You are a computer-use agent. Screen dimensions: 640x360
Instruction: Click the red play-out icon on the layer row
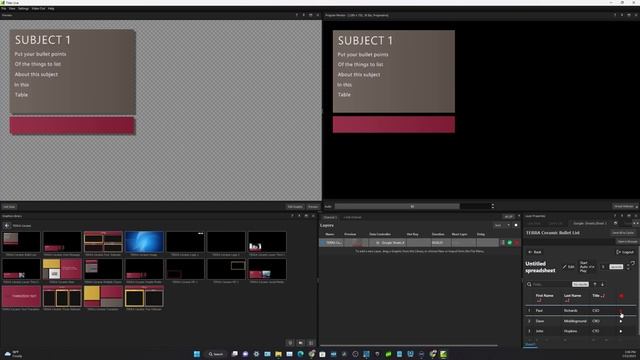(x=517, y=242)
